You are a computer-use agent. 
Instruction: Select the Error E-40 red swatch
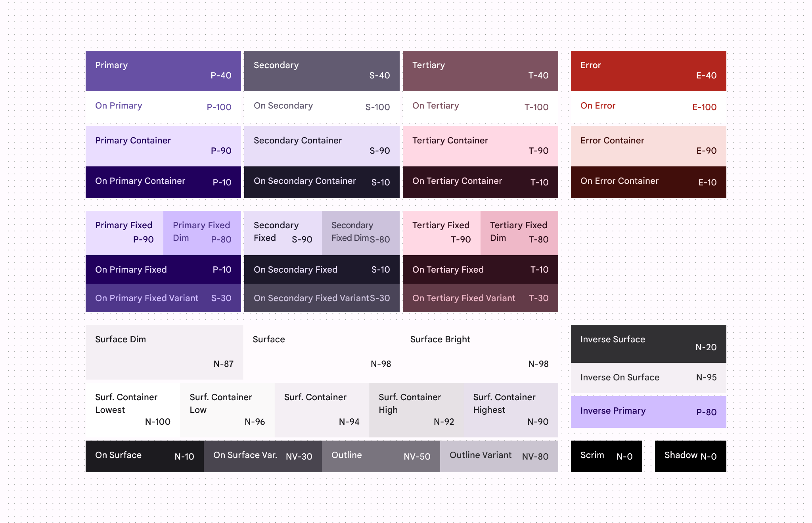tap(648, 71)
